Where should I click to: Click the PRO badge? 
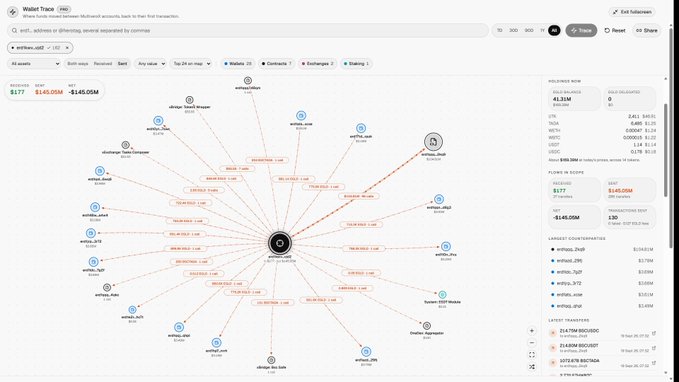point(64,9)
